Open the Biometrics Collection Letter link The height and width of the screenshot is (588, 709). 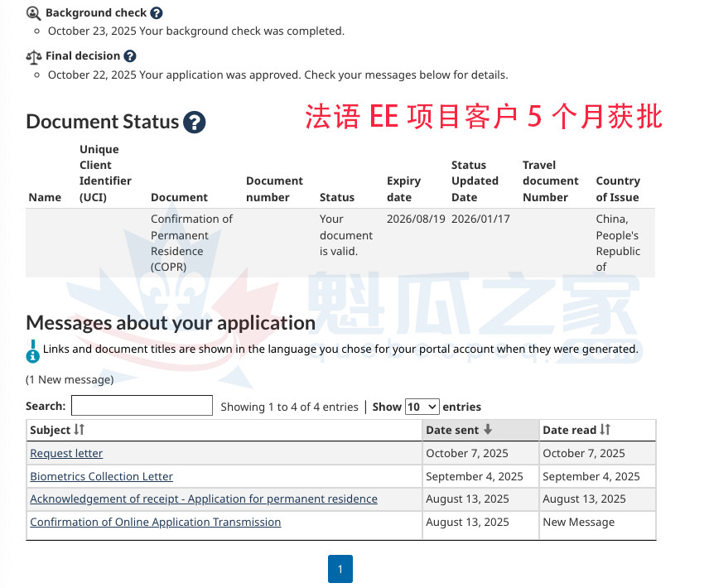point(101,476)
